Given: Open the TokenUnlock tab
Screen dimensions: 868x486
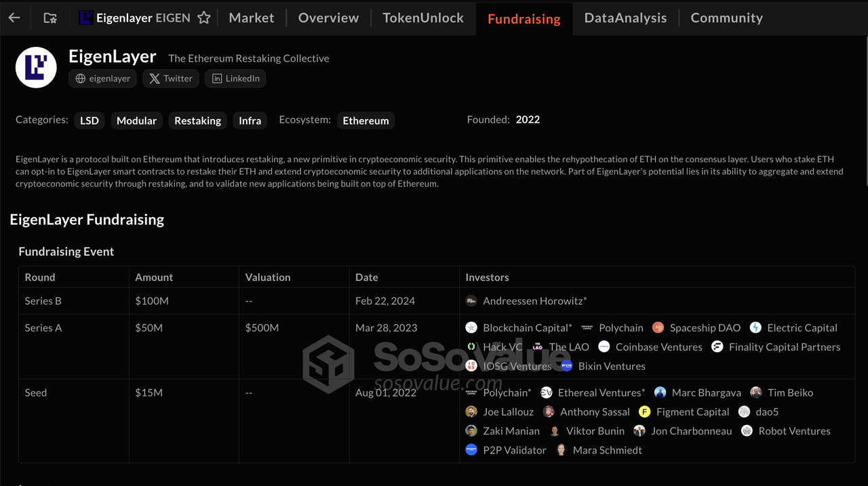Looking at the screenshot, I should click(x=423, y=18).
